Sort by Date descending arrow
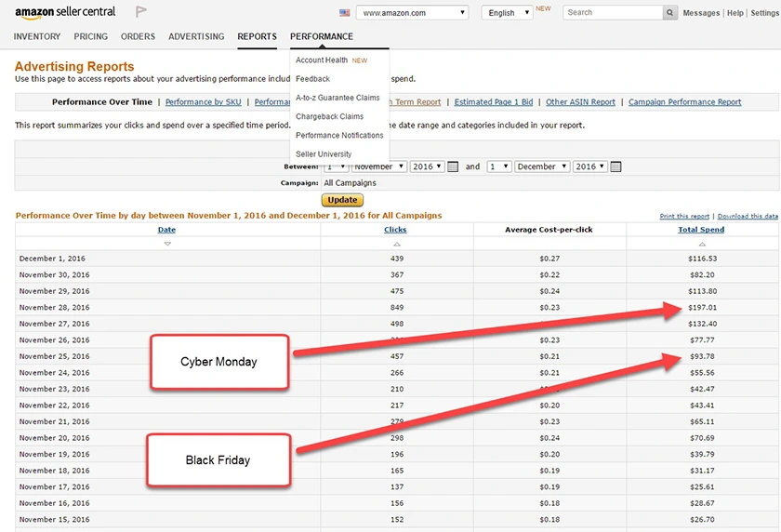 [x=167, y=244]
